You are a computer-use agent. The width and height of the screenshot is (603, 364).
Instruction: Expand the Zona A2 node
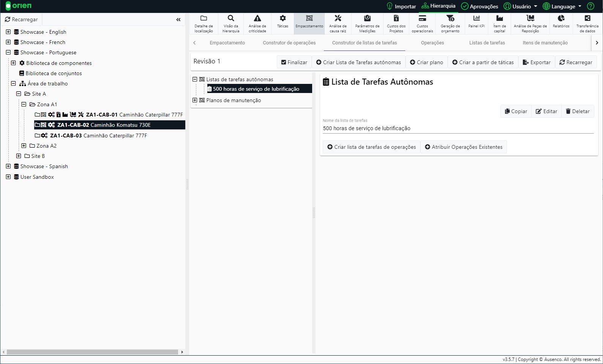click(24, 146)
